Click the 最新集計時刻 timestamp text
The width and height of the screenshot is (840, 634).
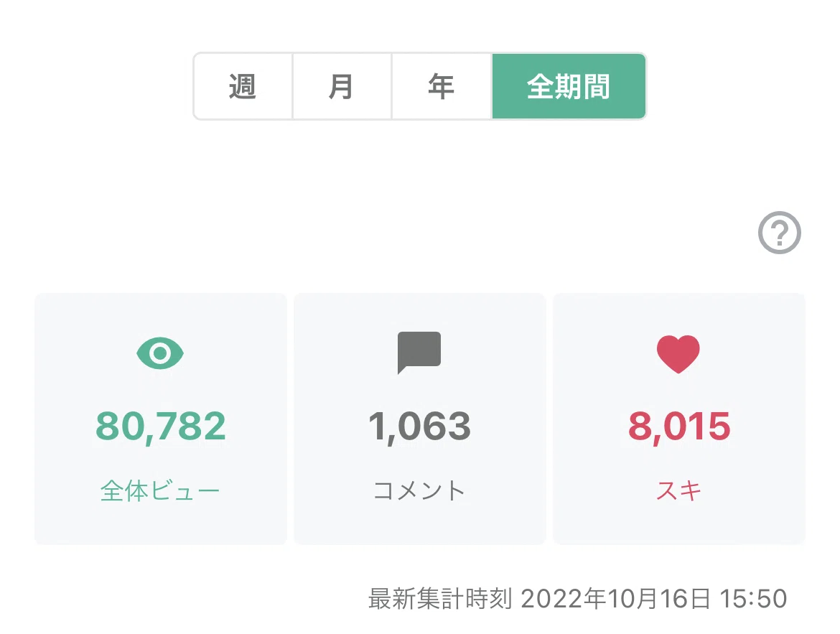(440, 599)
